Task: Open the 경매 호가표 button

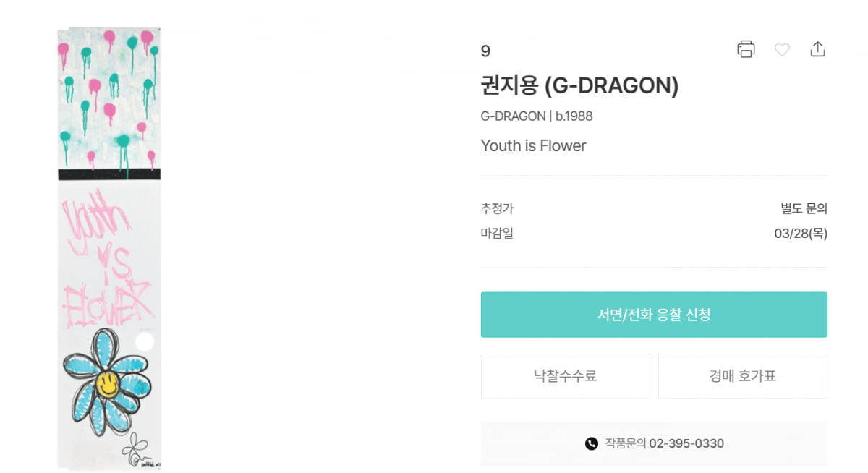Action: (742, 376)
